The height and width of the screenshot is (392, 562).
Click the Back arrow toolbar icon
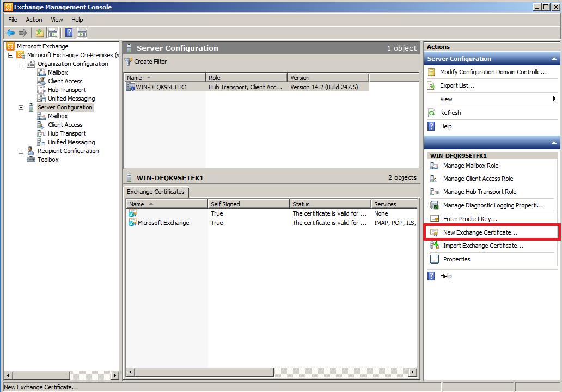pyautogui.click(x=10, y=33)
